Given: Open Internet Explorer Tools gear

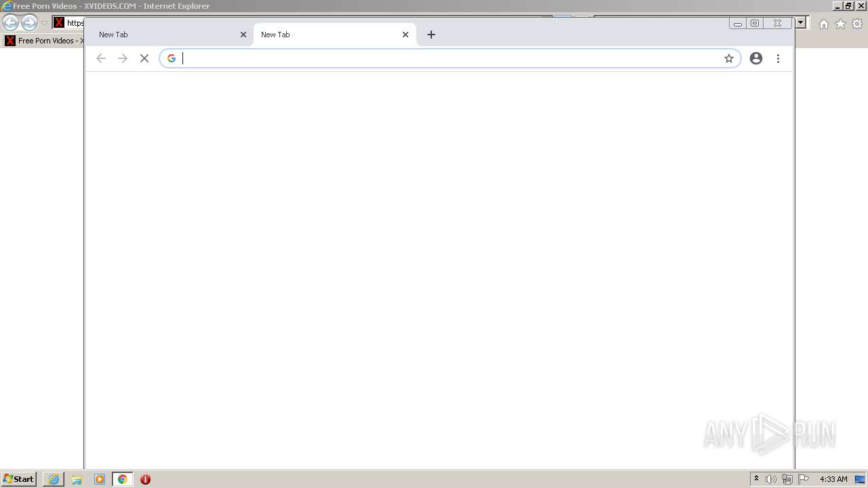Looking at the screenshot, I should click(x=857, y=24).
